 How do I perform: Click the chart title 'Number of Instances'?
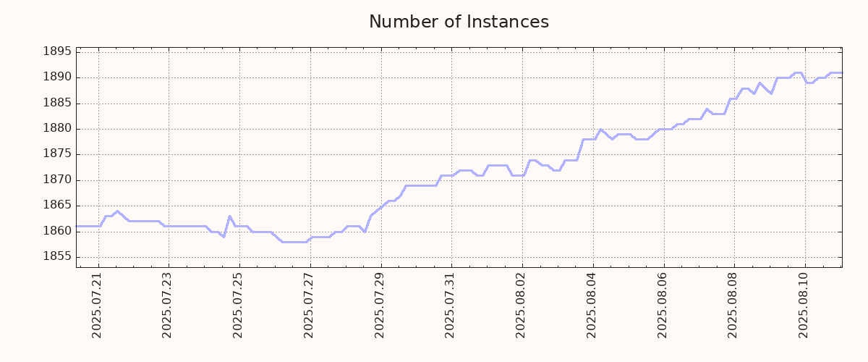(x=459, y=22)
